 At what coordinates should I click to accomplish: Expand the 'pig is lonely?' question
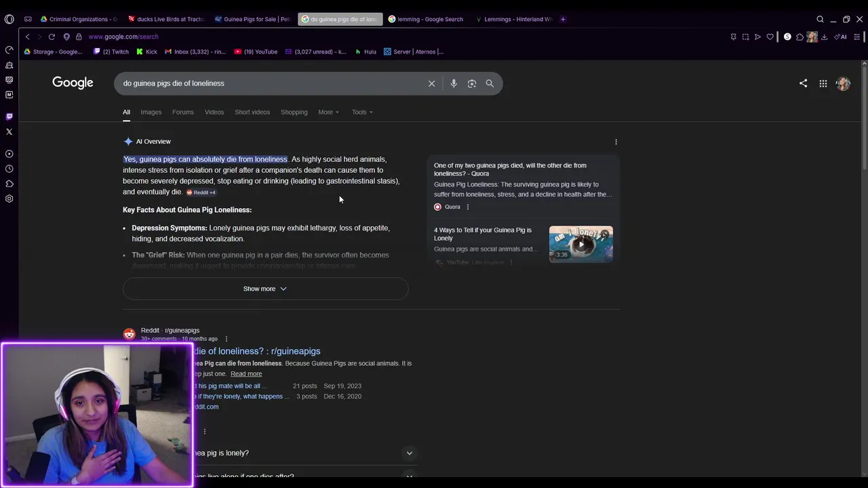coord(409,453)
